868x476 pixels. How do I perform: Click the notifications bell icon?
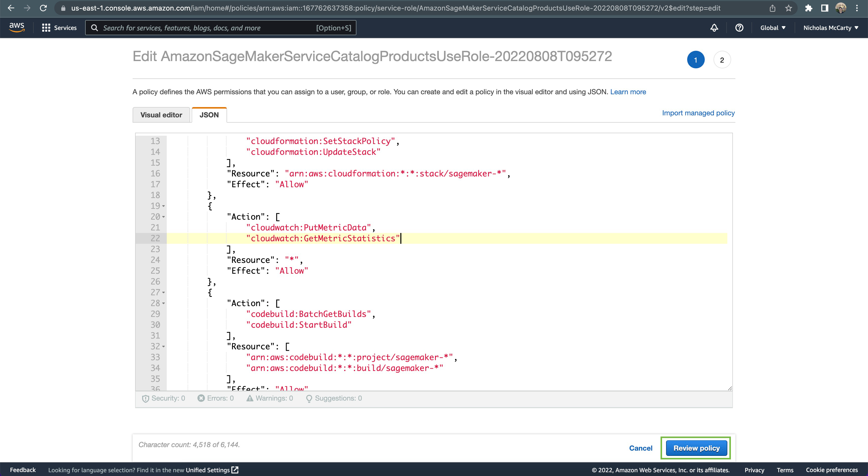point(714,28)
